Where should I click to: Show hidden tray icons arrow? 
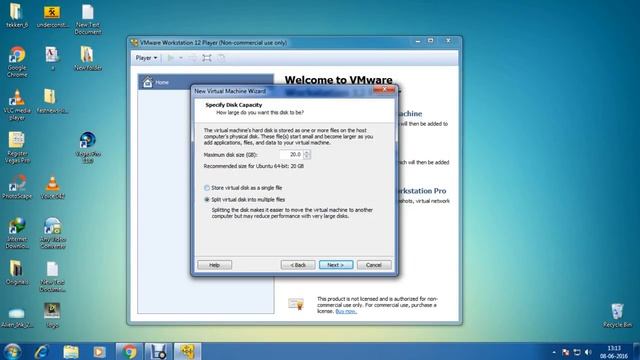point(554,352)
